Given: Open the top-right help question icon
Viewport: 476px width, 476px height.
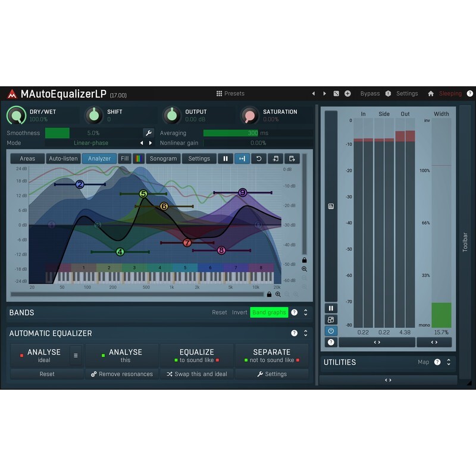Looking at the screenshot, I should pyautogui.click(x=469, y=93).
